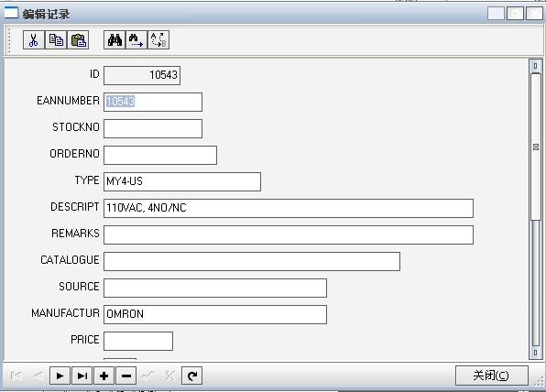
Task: Click the refresh record arrow icon
Action: (x=191, y=376)
